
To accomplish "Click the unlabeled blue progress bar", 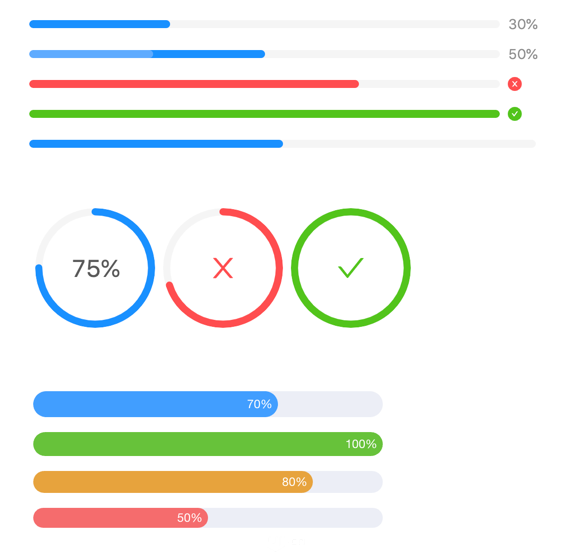I will (282, 144).
